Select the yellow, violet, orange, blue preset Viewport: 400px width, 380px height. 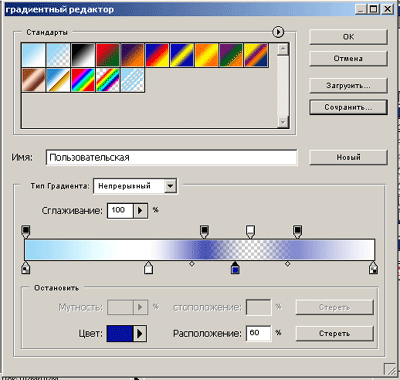click(256, 55)
